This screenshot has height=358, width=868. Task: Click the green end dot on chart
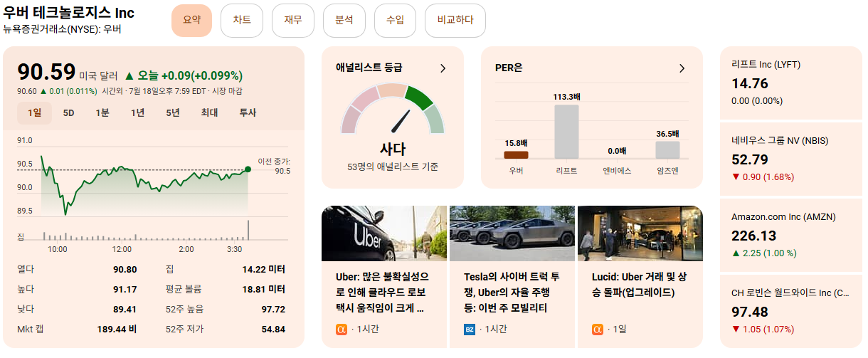[x=248, y=169]
